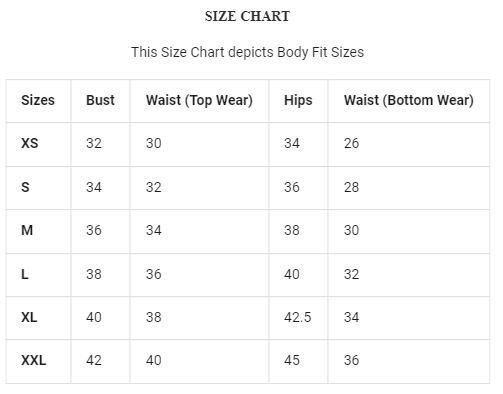Click the Sizes column header
The height and width of the screenshot is (394, 503).
coord(38,100)
